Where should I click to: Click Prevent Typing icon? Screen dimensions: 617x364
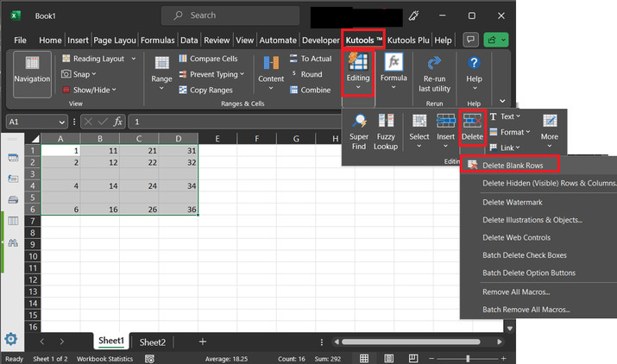(x=183, y=74)
